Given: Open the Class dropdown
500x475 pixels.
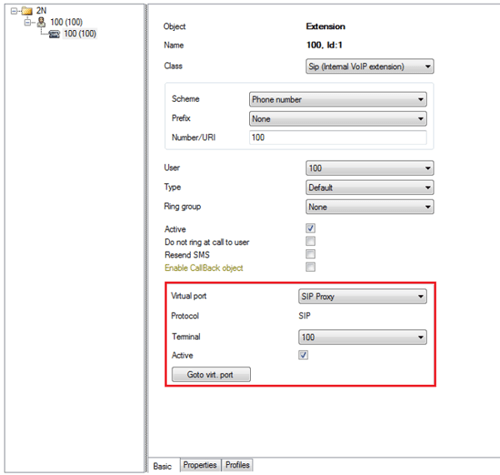Looking at the screenshot, I should tap(370, 66).
